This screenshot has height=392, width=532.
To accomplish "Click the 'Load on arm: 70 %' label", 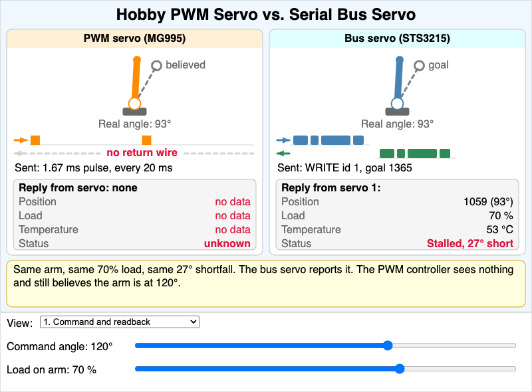I will point(52,369).
